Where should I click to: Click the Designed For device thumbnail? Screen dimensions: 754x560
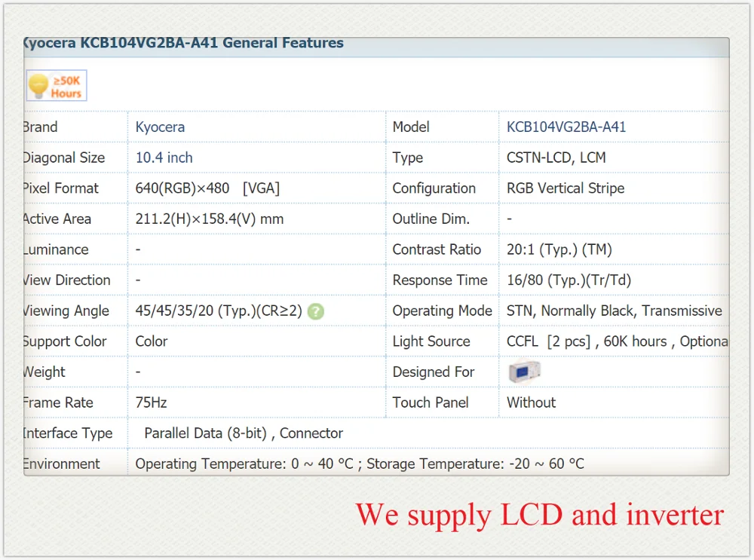pos(525,372)
